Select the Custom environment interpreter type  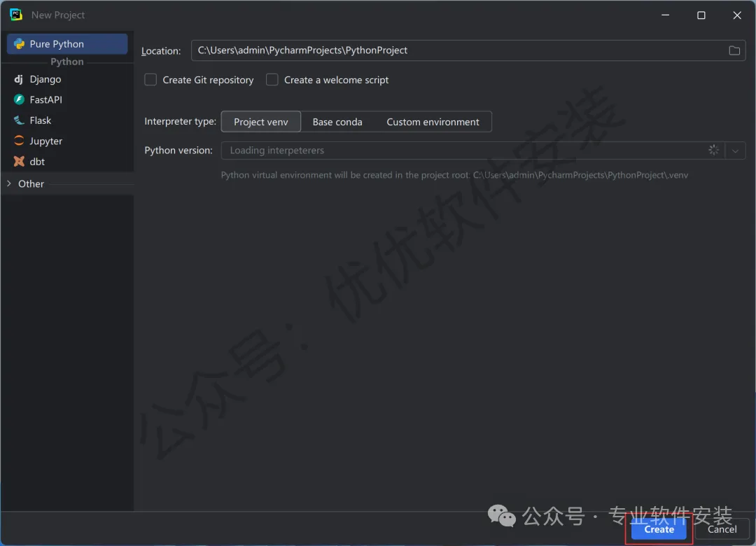433,122
